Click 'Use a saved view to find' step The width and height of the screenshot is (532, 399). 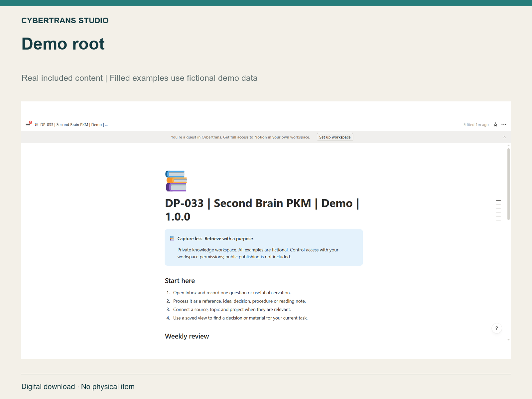pyautogui.click(x=240, y=318)
